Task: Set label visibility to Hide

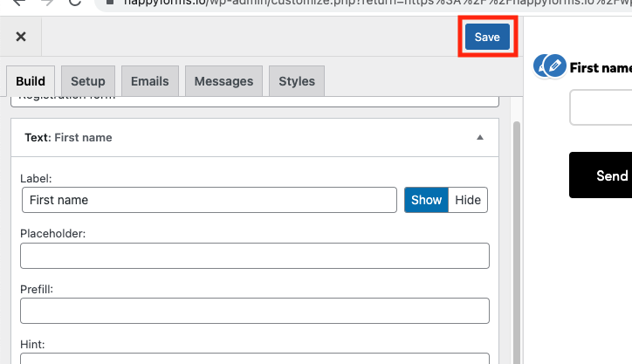Action: point(468,200)
